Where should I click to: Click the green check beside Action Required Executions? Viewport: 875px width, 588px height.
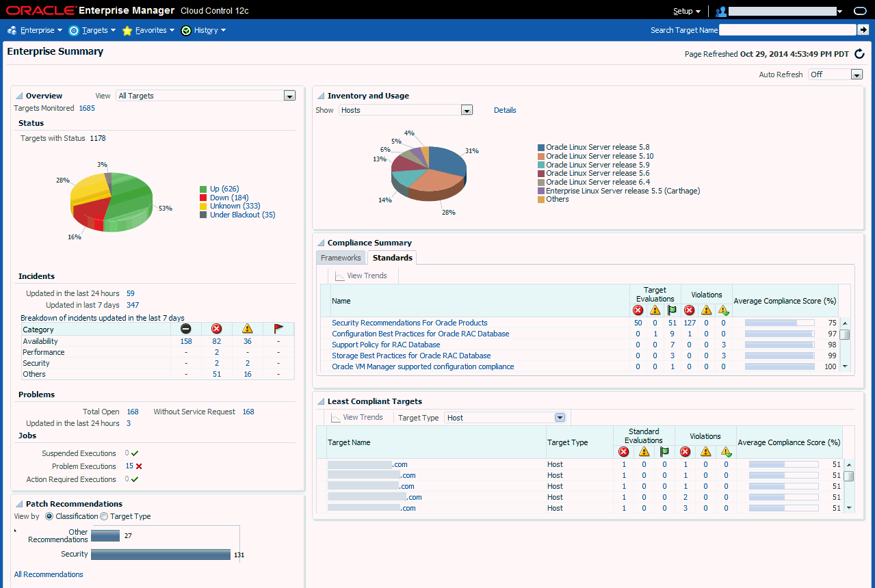pyautogui.click(x=135, y=479)
